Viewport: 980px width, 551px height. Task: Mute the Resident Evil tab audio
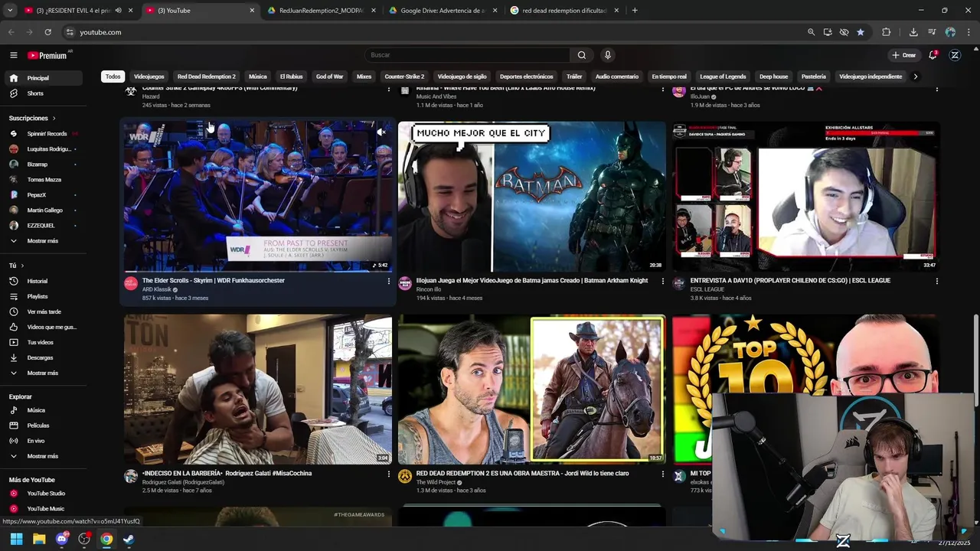pos(118,10)
